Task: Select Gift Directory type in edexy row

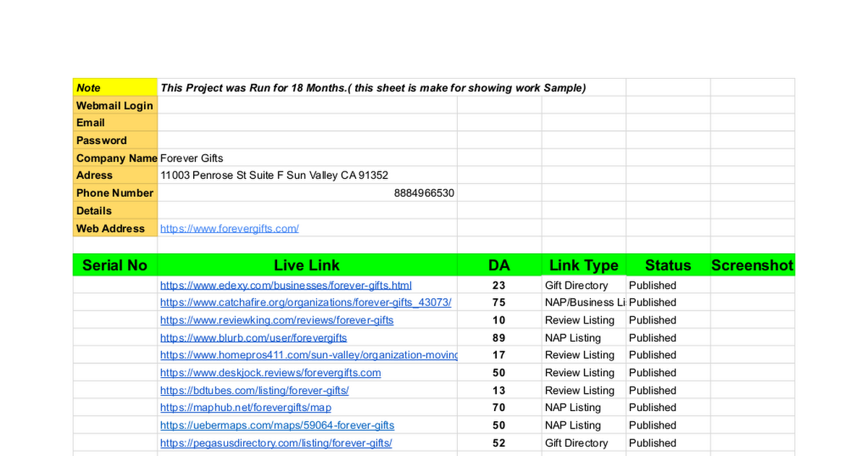Action: point(584,285)
